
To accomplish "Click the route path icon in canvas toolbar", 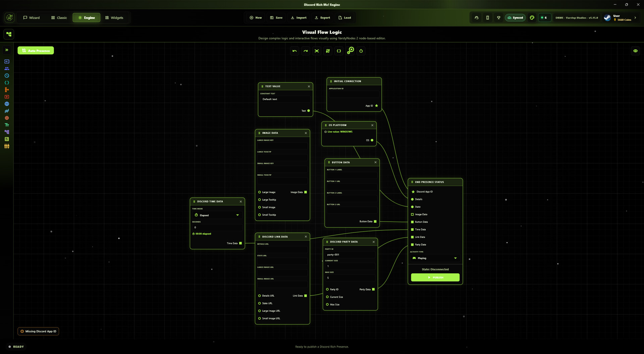I will 328,51.
